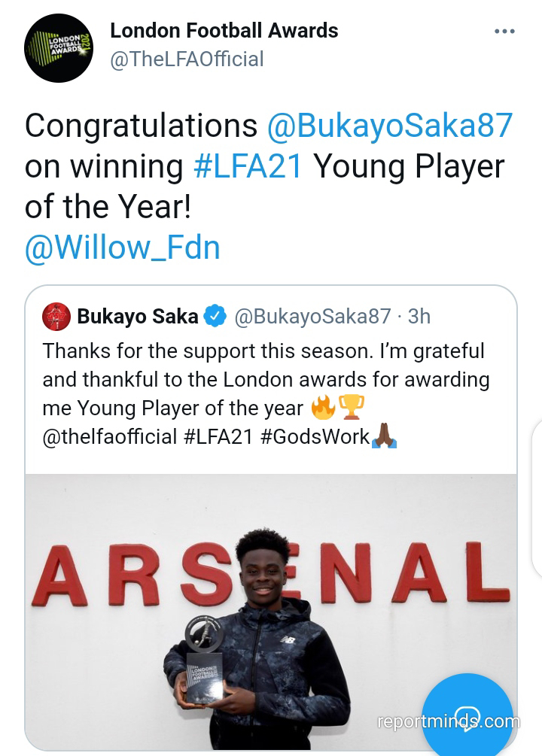542x756 pixels.
Task: Click the blue @BukayoSaka87 mention in main tweet
Action: coord(390,126)
